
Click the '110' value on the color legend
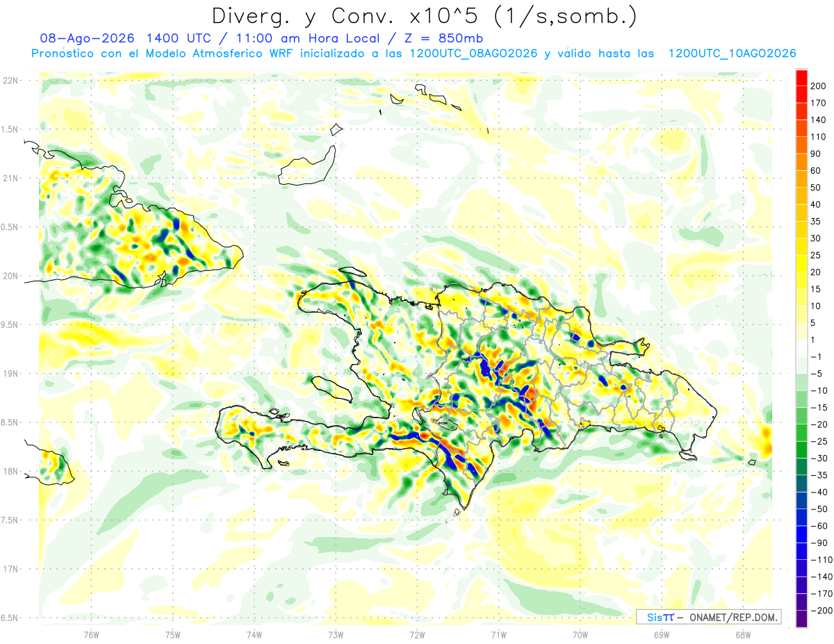tap(818, 137)
